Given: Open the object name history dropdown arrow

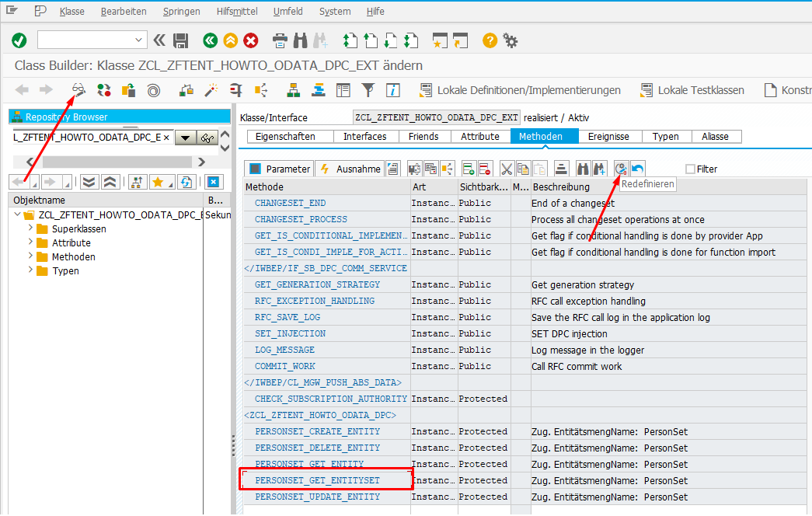Looking at the screenshot, I should click(x=186, y=138).
